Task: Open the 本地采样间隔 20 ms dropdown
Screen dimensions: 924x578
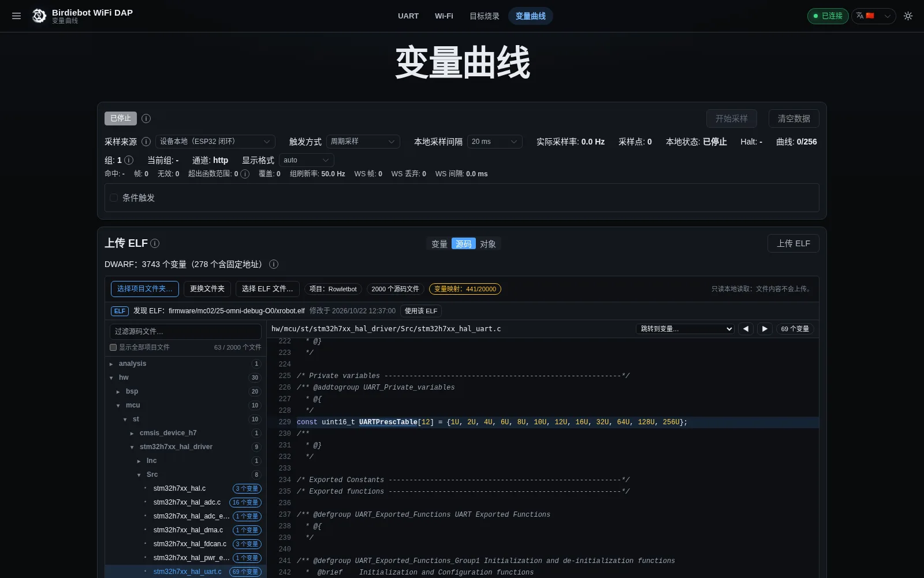Action: [x=495, y=142]
